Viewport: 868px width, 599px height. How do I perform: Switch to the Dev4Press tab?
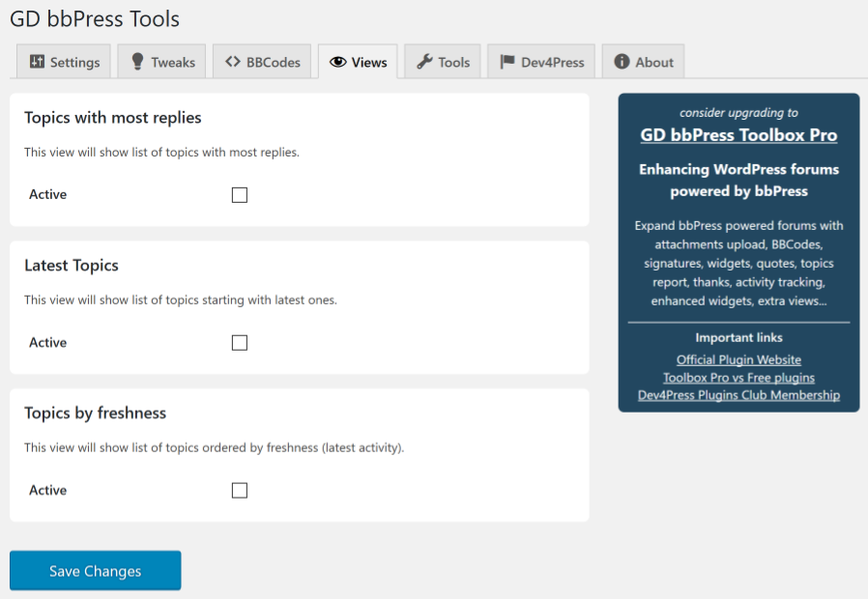tap(541, 62)
